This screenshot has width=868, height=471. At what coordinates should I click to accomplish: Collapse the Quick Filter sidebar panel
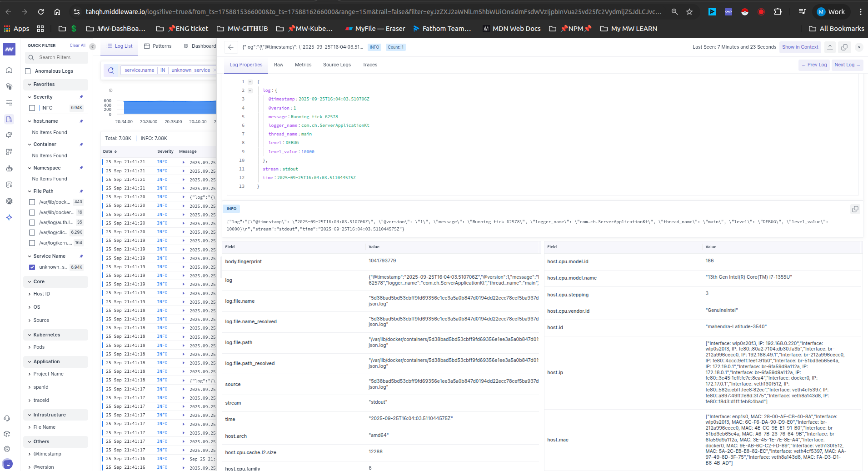pyautogui.click(x=93, y=46)
